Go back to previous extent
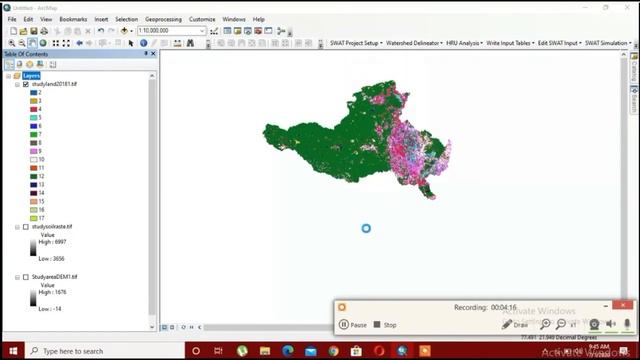The image size is (640, 360). [x=80, y=43]
